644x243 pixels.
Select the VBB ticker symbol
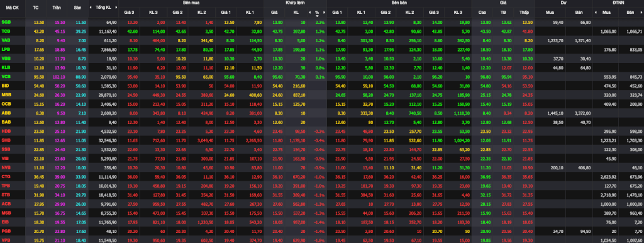6,59
